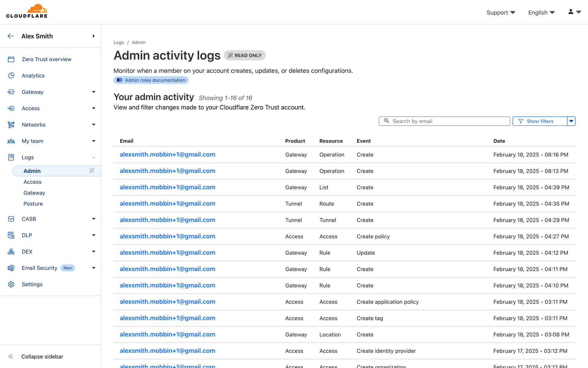Open the user account profile icon

tap(571, 12)
